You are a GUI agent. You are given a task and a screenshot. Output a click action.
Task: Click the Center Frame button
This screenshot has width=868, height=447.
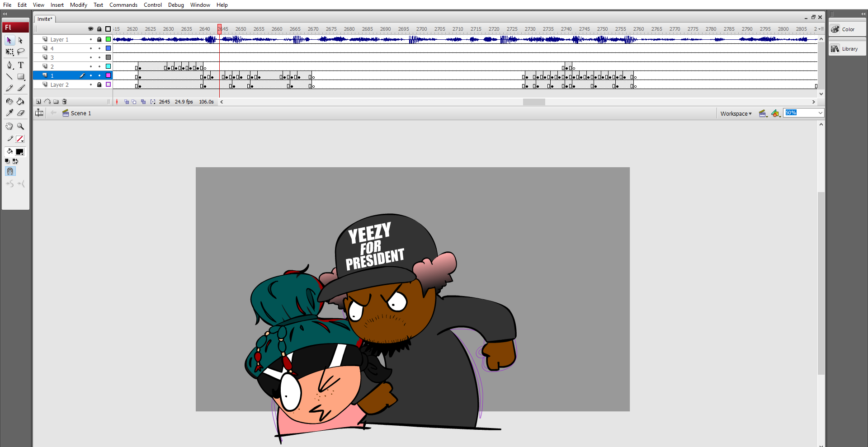point(117,102)
